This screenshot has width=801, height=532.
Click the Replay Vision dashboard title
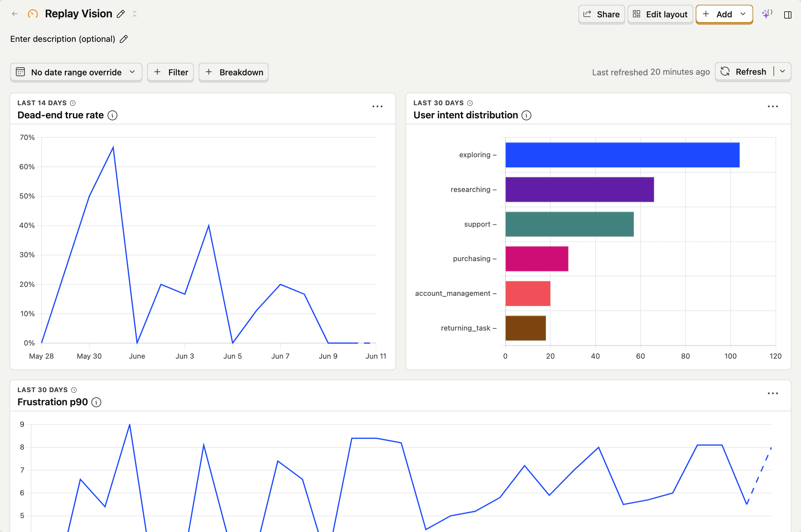coord(78,14)
